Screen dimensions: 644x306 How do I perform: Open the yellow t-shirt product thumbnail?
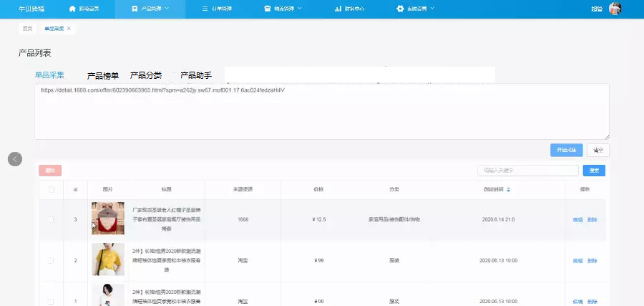tap(108, 259)
